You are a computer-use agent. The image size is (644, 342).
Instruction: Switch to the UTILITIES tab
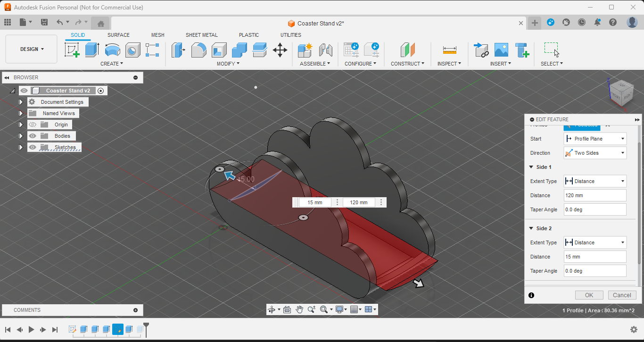[x=291, y=35]
